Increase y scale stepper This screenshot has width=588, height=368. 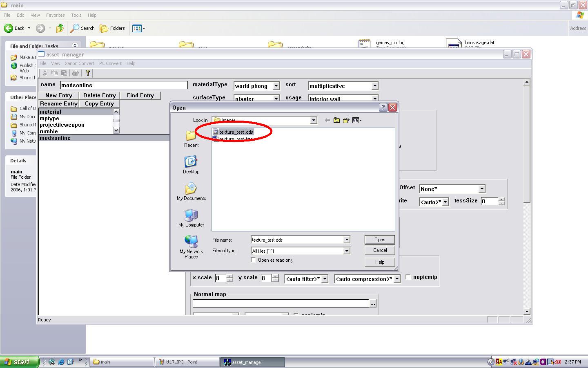coord(275,276)
